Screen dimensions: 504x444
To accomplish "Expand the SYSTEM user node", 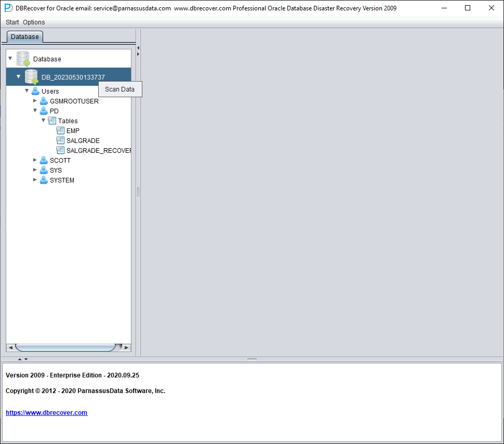I will (35, 179).
